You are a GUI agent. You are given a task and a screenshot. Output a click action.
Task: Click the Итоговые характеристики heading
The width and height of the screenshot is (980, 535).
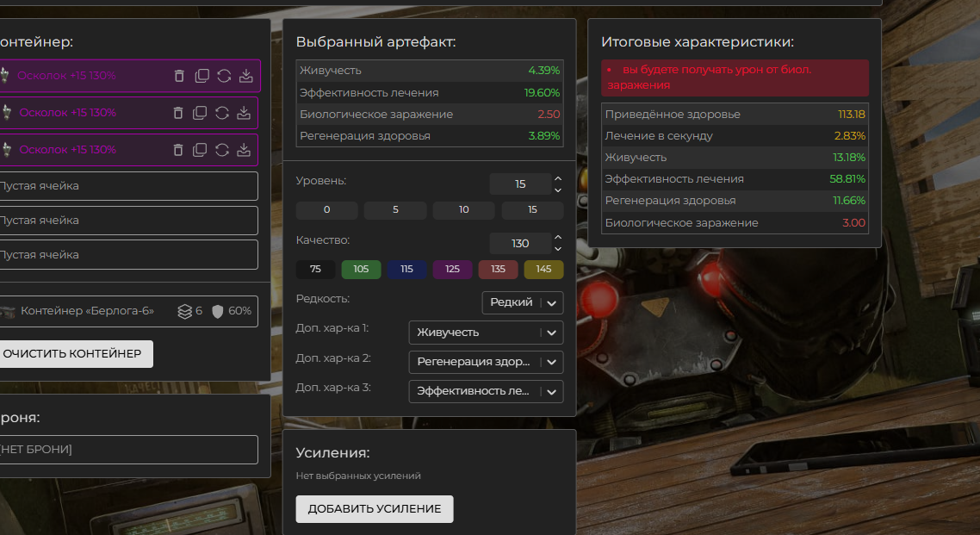[698, 42]
